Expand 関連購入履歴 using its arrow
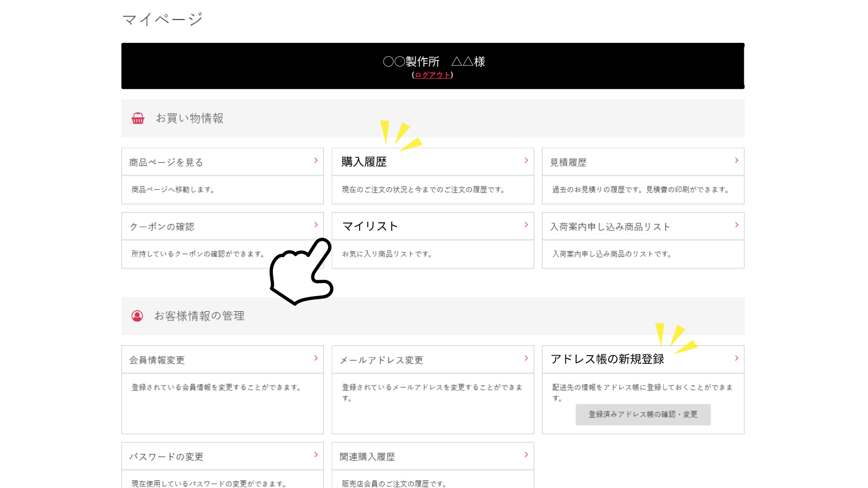The height and width of the screenshot is (488, 868). [526, 455]
